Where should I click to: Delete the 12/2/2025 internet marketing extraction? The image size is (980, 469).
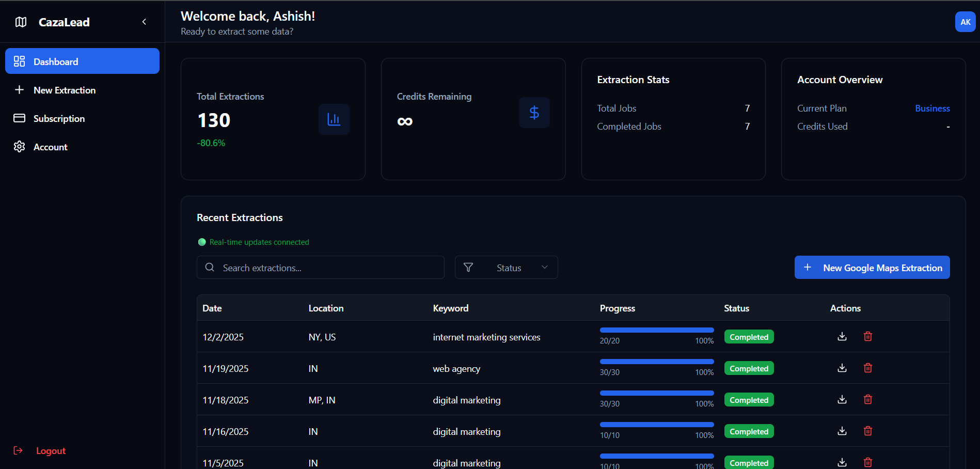(x=867, y=336)
